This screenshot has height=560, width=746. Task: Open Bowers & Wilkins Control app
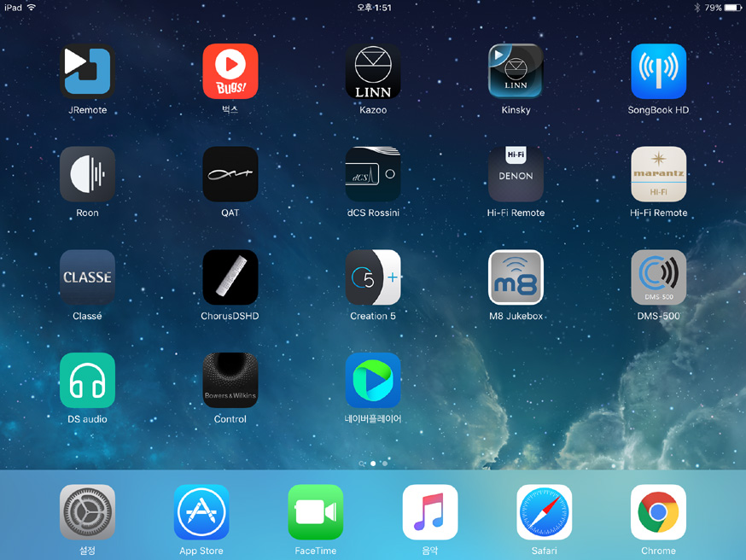point(230,380)
